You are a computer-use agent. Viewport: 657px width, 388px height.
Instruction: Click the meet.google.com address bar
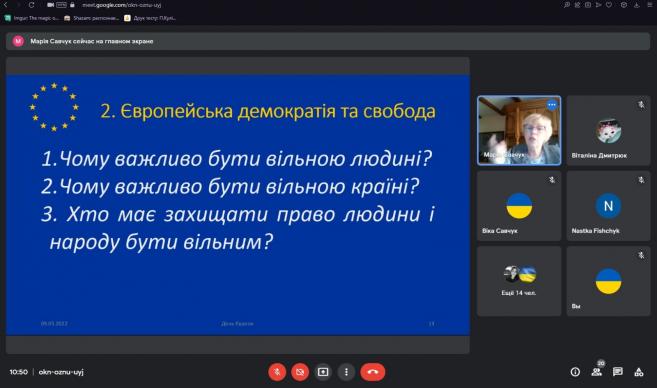point(122,5)
